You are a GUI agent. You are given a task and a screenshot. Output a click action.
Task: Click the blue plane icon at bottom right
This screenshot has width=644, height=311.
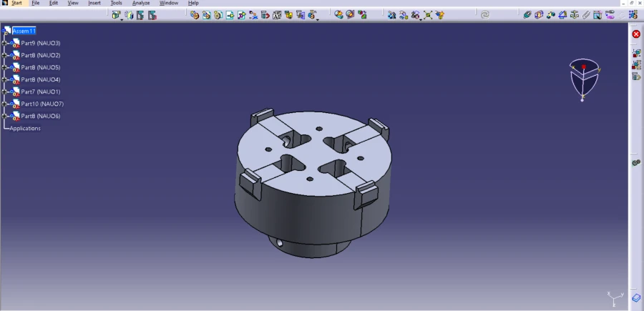(x=636, y=297)
